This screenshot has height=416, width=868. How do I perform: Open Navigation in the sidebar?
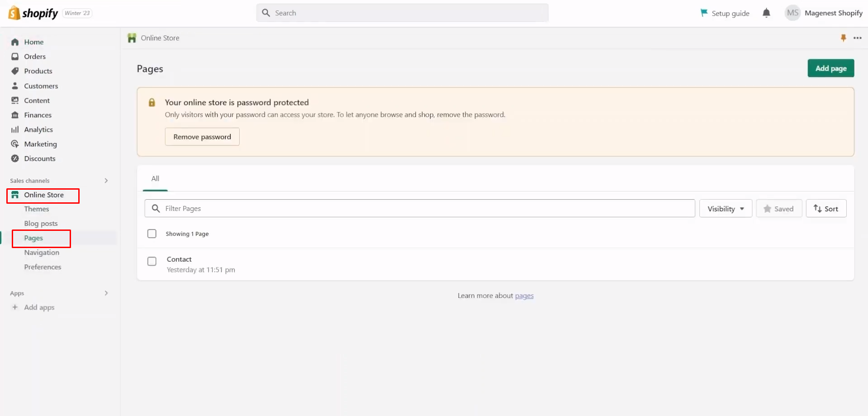(42, 253)
